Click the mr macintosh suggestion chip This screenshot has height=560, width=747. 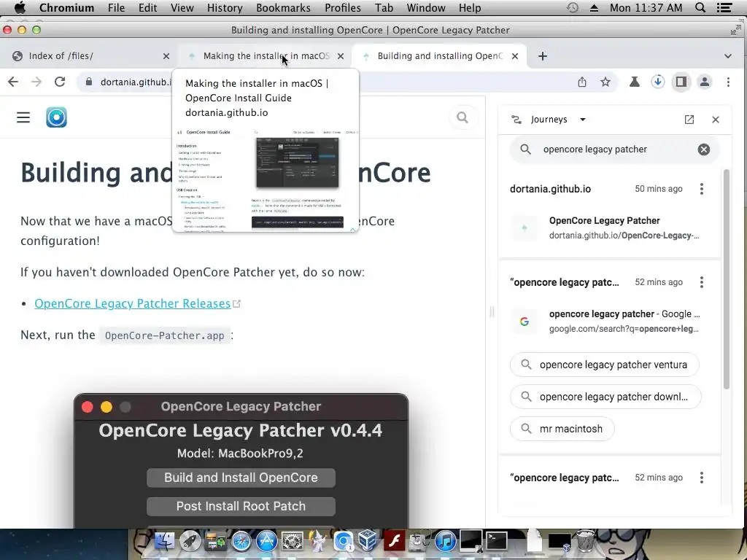tap(562, 429)
